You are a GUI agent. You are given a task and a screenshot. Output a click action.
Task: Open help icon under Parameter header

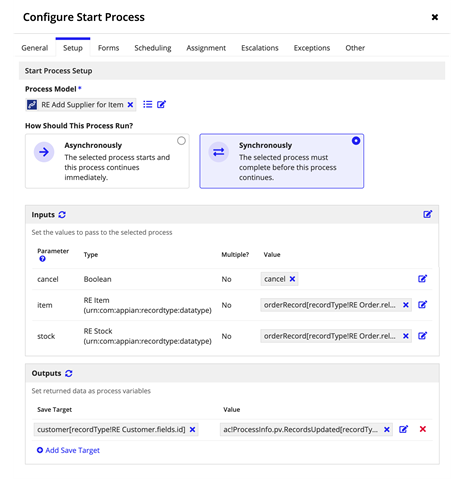coord(42,259)
